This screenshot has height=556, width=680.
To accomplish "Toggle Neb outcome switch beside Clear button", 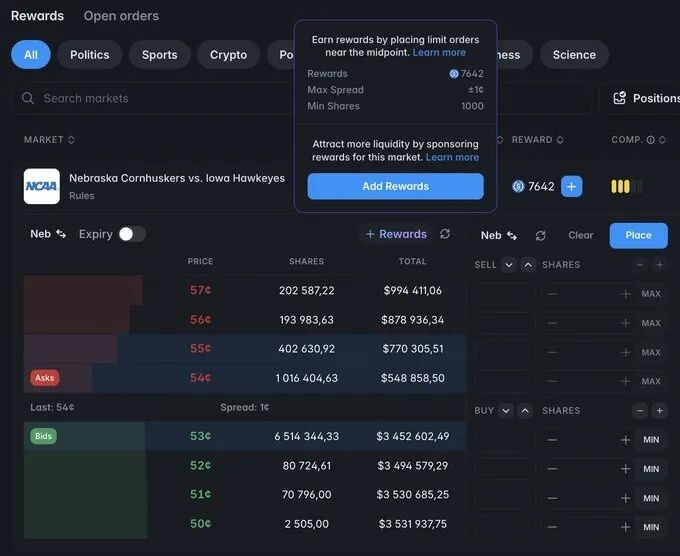I will coord(511,235).
